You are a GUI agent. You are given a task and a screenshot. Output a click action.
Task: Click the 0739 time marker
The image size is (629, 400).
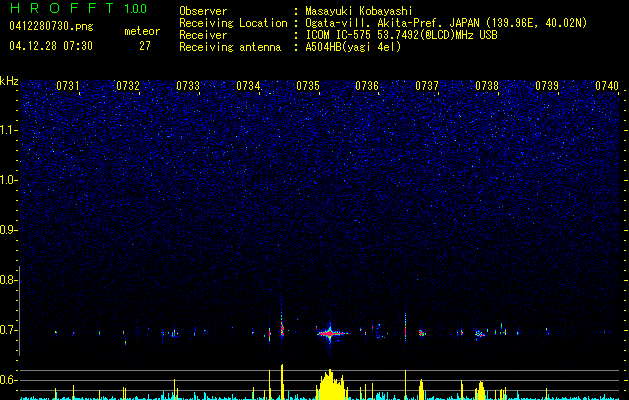point(547,85)
